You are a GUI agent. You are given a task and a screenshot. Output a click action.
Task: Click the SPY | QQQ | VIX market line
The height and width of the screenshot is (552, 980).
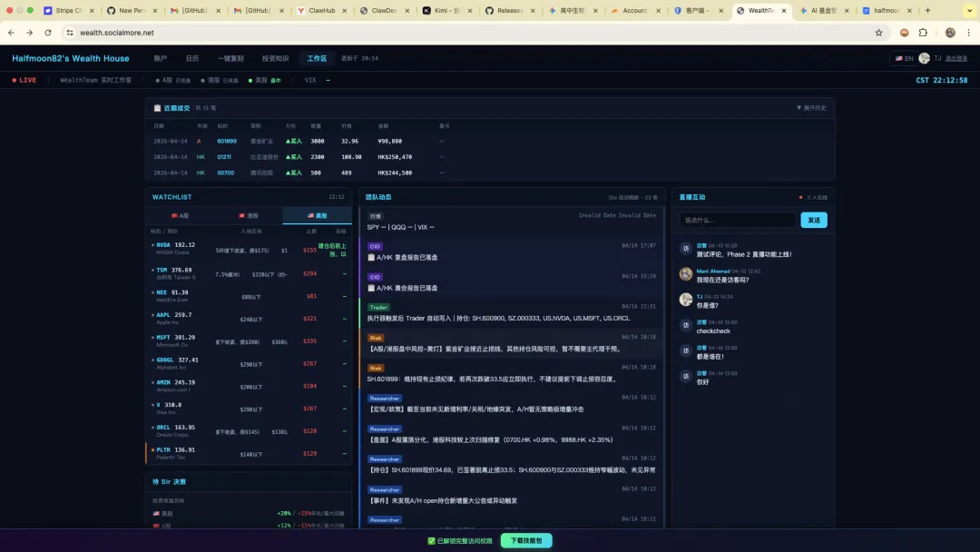click(x=401, y=227)
